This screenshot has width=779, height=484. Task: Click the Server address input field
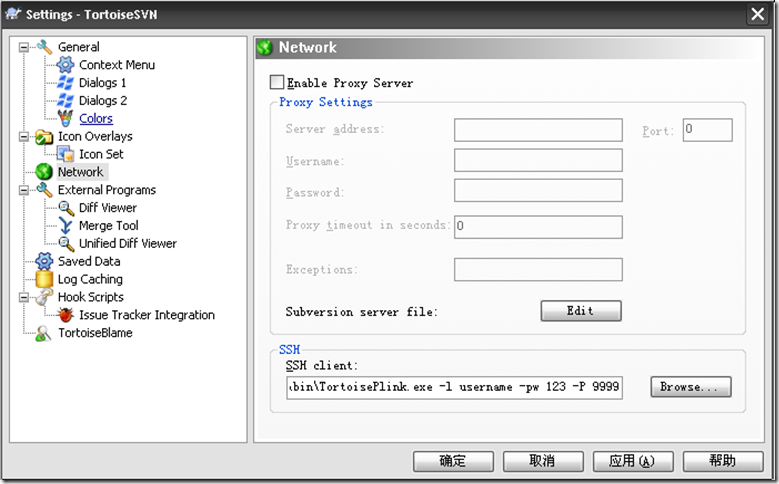[x=538, y=130]
